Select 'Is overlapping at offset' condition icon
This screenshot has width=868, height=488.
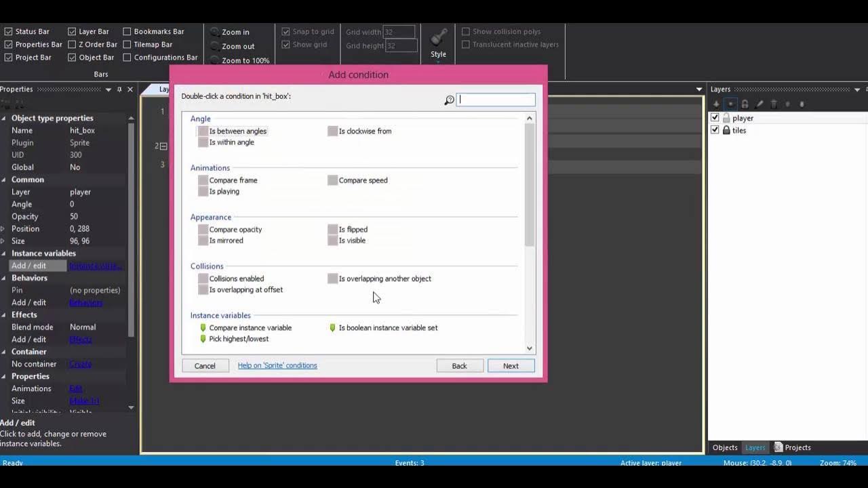203,289
